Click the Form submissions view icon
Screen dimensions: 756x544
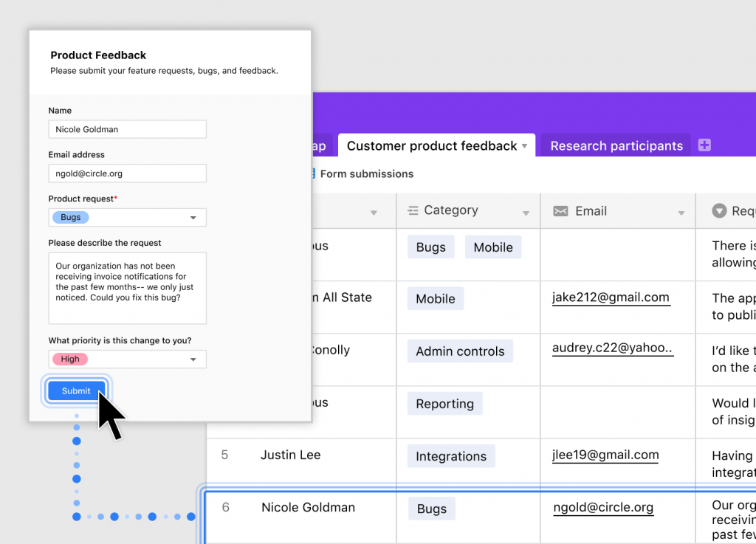point(313,174)
